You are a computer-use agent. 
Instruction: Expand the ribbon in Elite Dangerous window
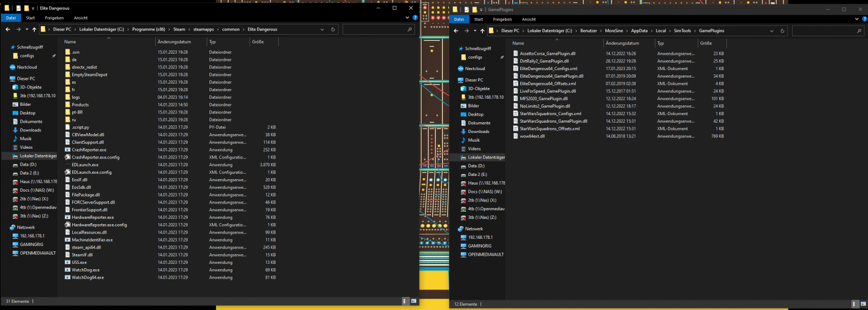(x=407, y=18)
